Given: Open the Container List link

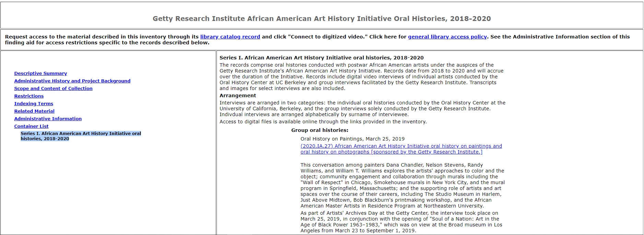Looking at the screenshot, I should [x=31, y=126].
